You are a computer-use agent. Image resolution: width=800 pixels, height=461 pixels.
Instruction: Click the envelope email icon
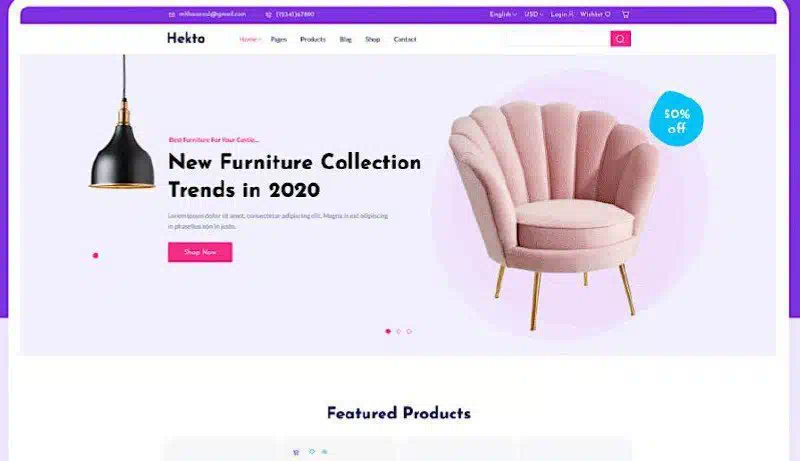(x=172, y=15)
